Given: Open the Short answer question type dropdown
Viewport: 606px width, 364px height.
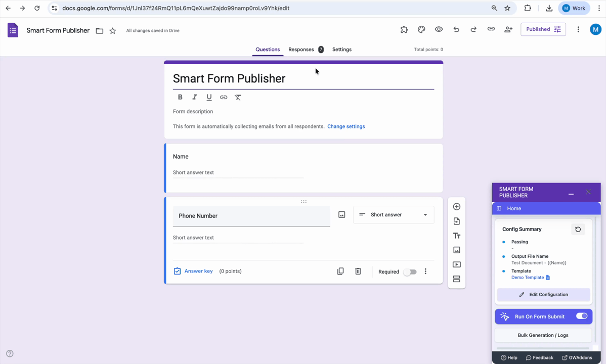Looking at the screenshot, I should click(394, 215).
